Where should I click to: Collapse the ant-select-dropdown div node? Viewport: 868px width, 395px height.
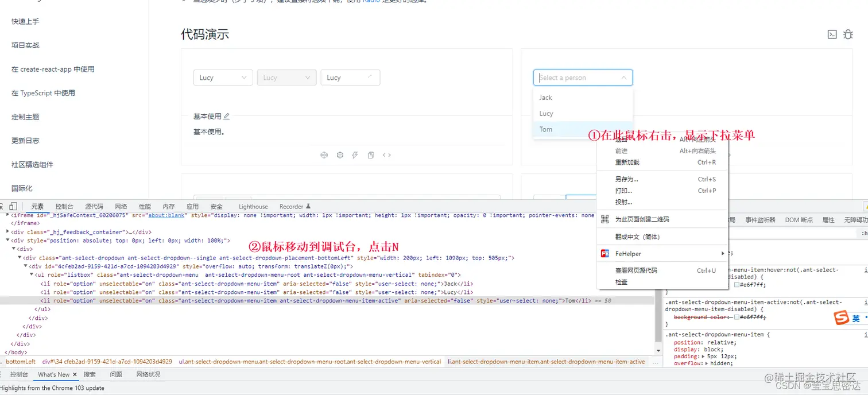20,258
